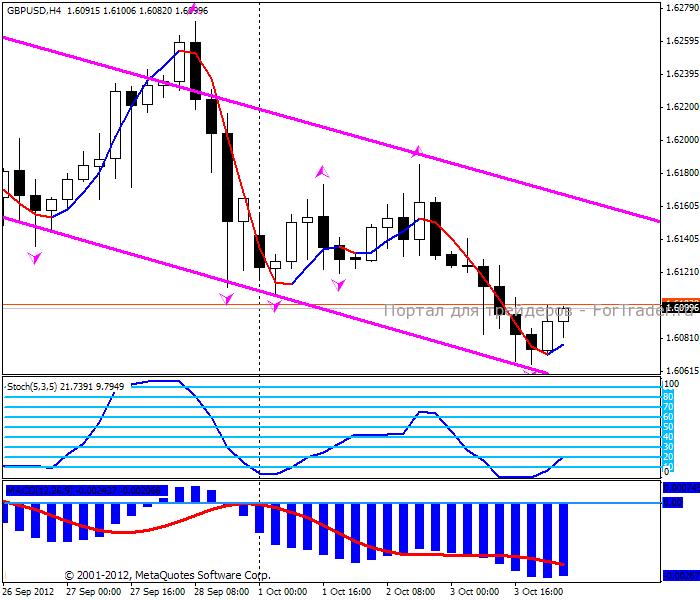Viewport: 700px width, 600px height.
Task: Click the 1.60810 price axis label
Action: (682, 338)
